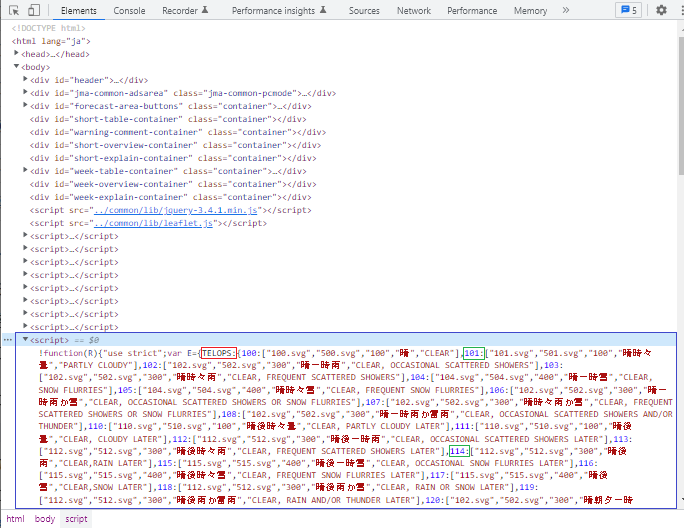
Task: Select the week-overview-container div line
Action: [x=173, y=184]
